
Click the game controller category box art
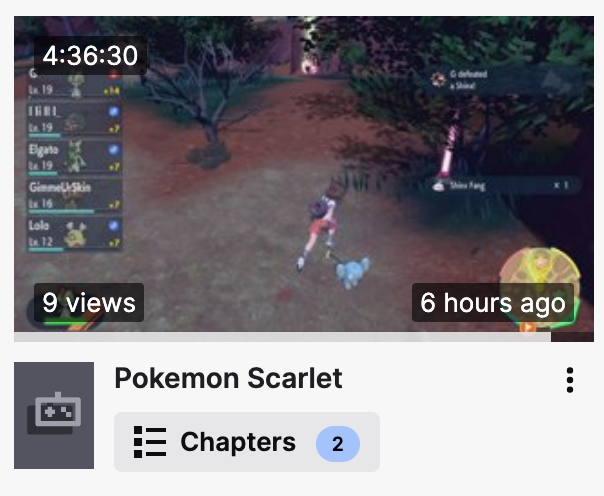tap(54, 415)
